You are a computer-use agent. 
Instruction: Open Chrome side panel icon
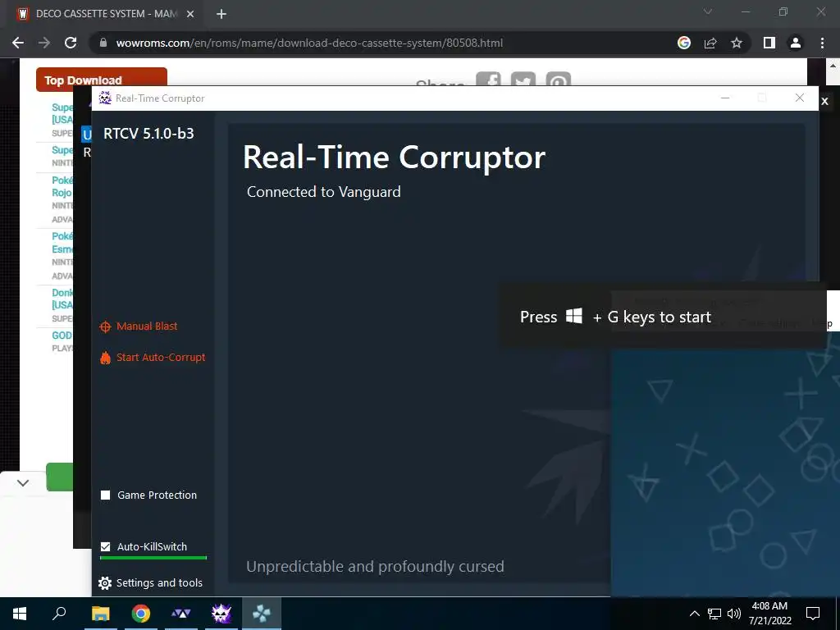(x=769, y=43)
